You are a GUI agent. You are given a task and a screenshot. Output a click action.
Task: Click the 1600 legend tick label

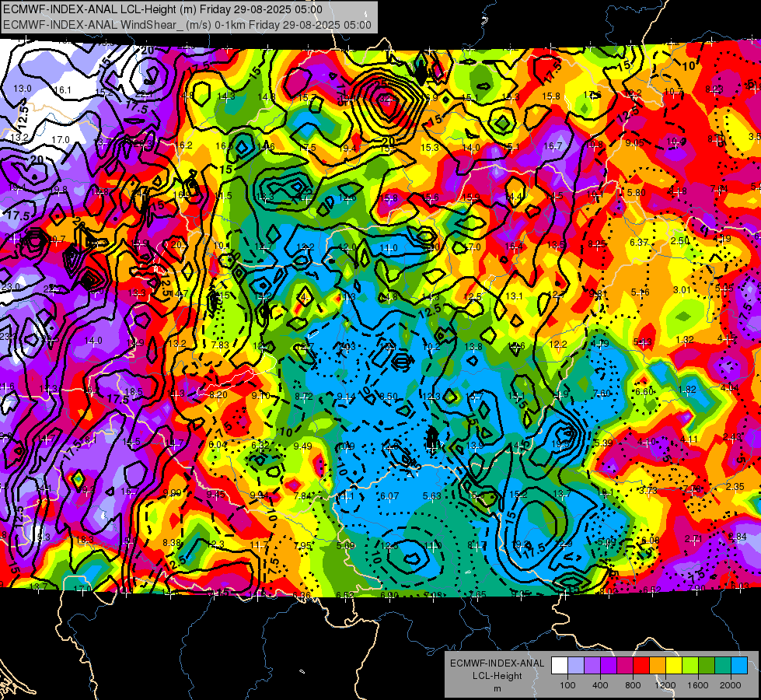click(x=698, y=685)
